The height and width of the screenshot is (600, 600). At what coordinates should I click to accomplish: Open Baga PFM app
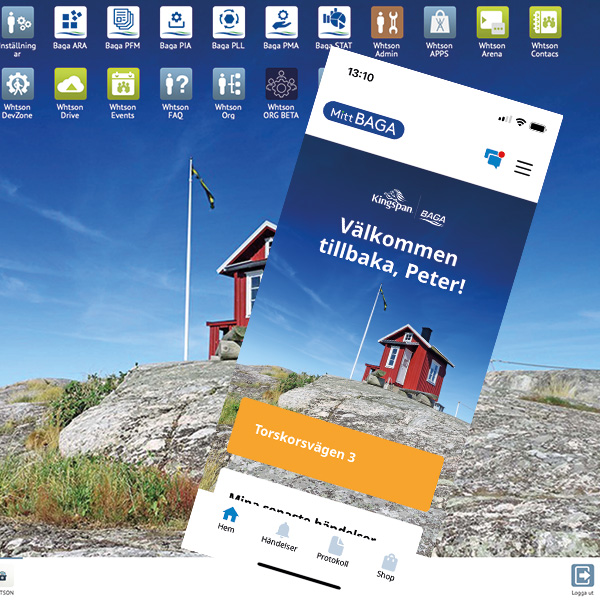tap(123, 23)
